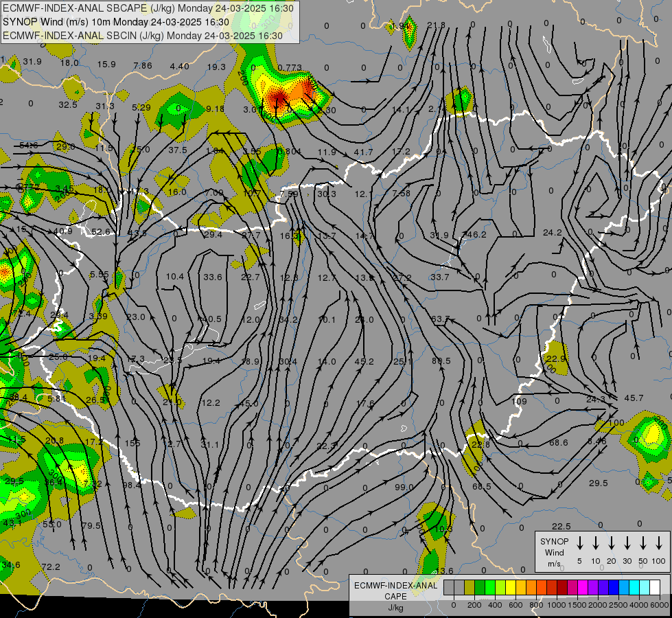672x618 pixels.
Task: Click the 45.7 value on the map
Action: [634, 398]
